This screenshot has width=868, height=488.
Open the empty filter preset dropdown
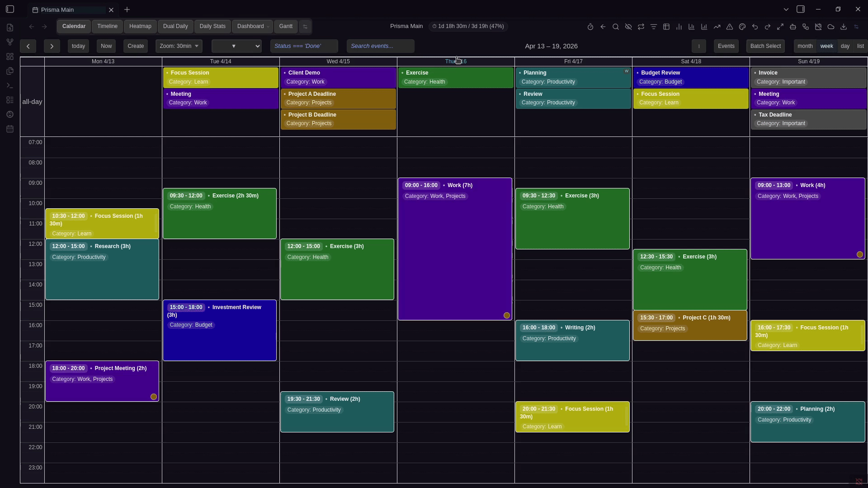click(x=236, y=46)
